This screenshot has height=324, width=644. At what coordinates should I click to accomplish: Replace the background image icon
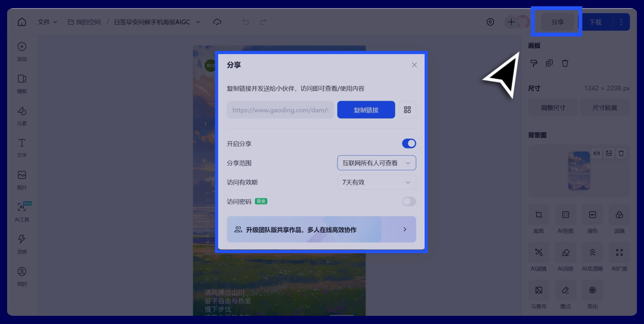609,153
